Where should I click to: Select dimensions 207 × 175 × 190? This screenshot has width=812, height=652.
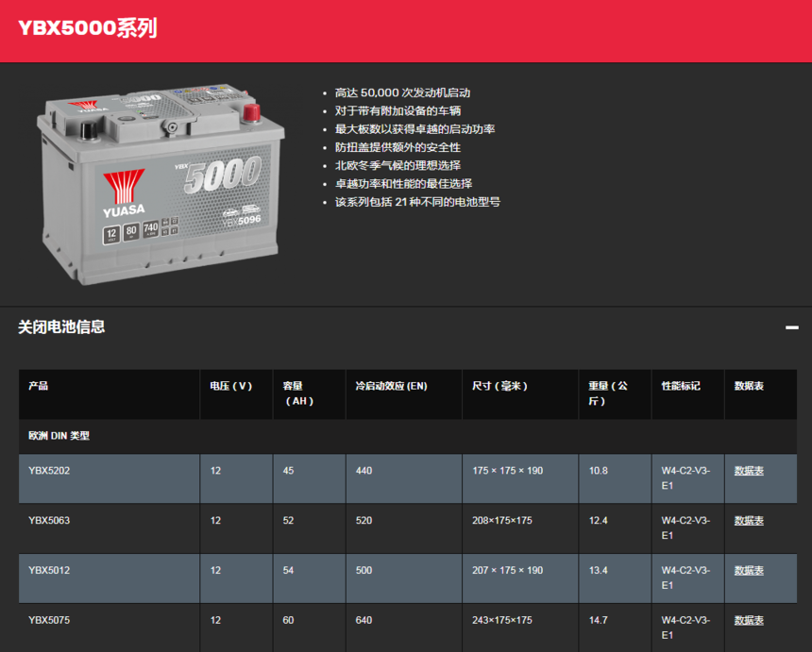point(508,570)
